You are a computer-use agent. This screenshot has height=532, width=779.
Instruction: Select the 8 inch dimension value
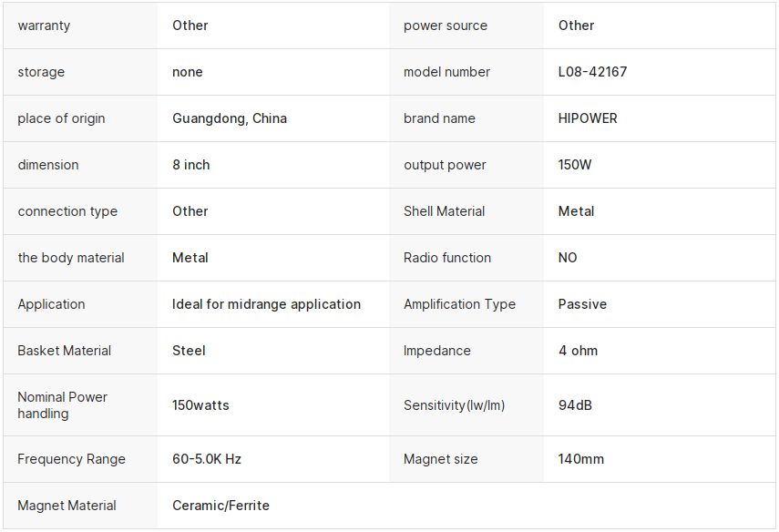point(190,165)
